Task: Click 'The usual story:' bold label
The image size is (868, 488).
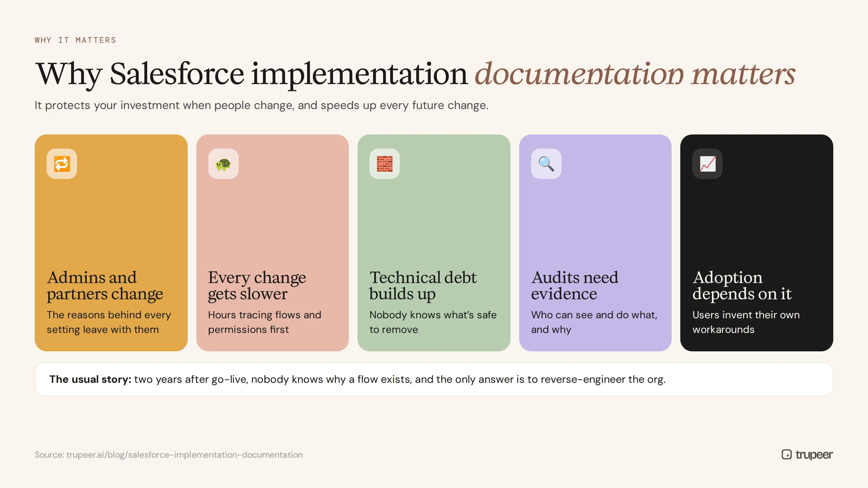Action: (90, 379)
